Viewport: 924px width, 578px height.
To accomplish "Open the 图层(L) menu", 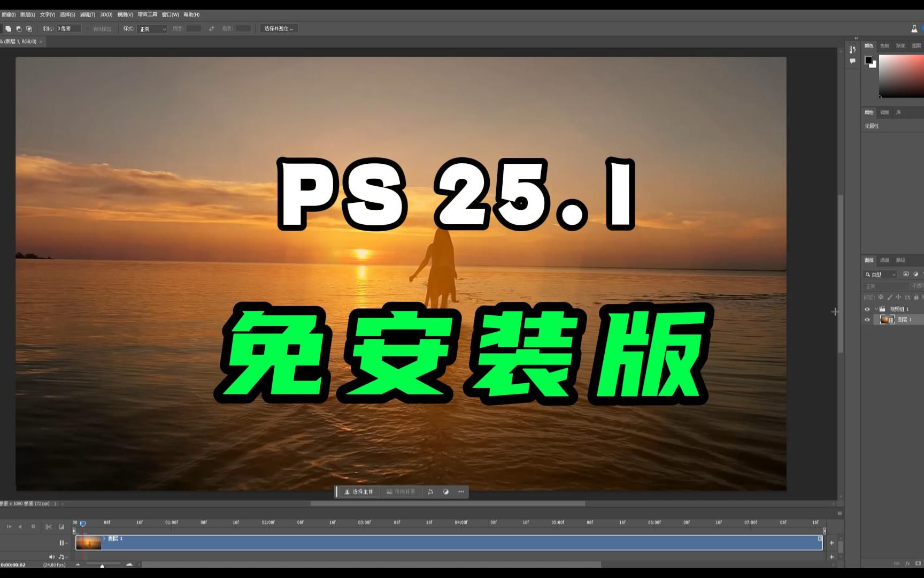I will tap(27, 14).
